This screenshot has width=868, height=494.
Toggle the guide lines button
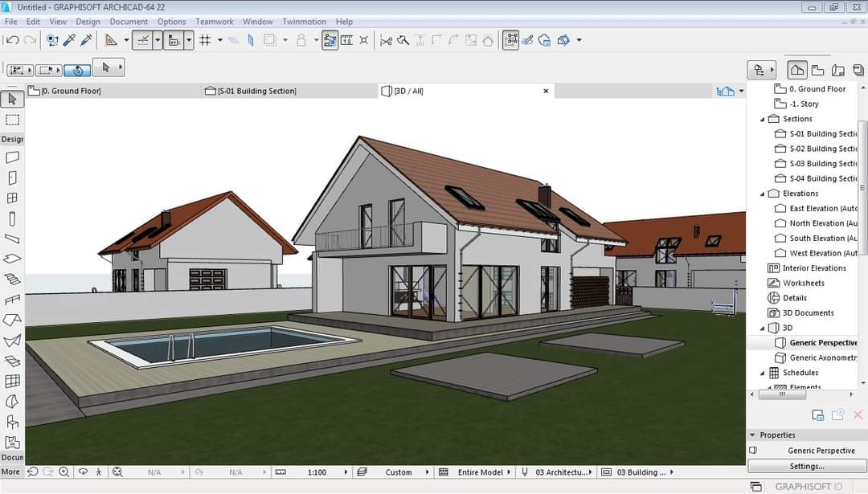tap(142, 40)
